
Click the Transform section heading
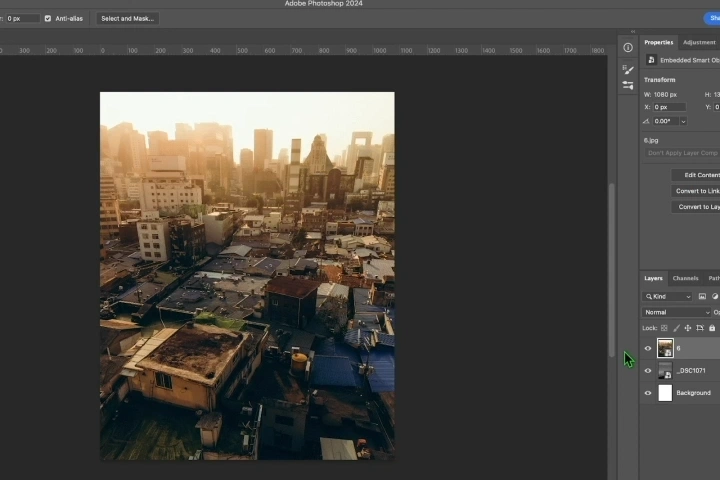[x=659, y=80]
